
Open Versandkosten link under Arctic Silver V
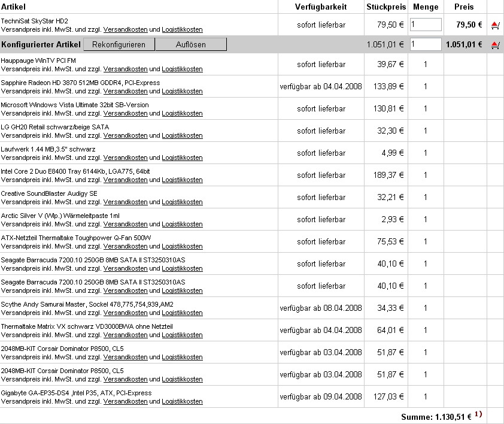[x=125, y=225]
